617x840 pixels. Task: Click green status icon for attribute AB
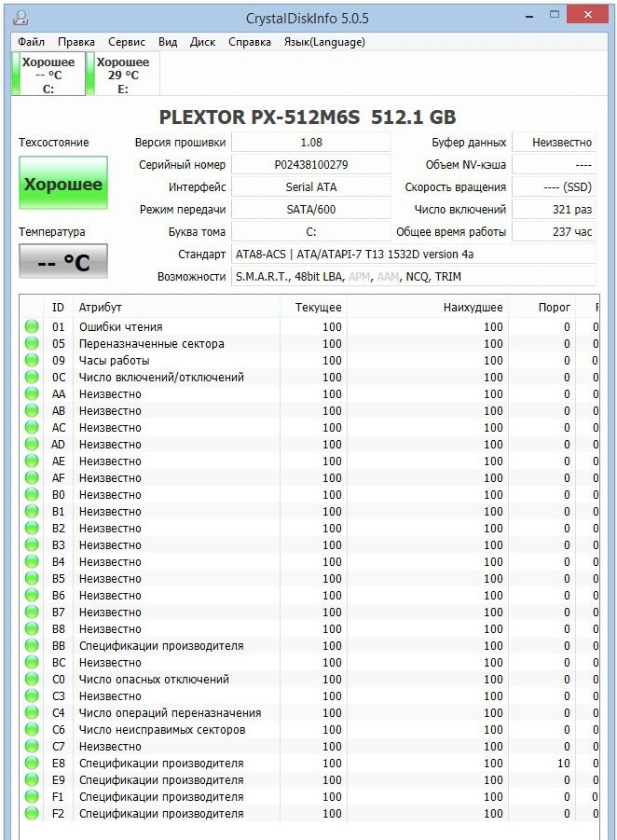tap(32, 410)
